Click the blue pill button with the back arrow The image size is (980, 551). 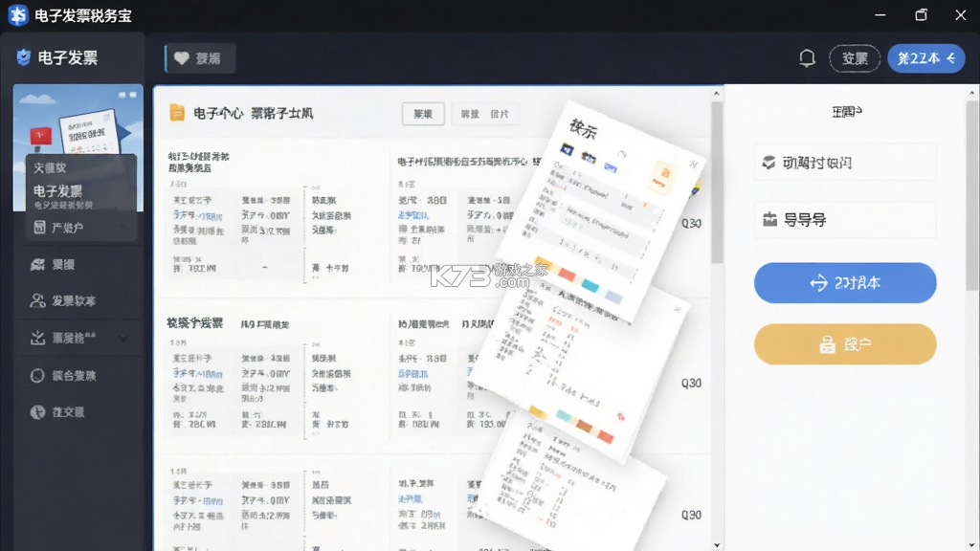925,58
